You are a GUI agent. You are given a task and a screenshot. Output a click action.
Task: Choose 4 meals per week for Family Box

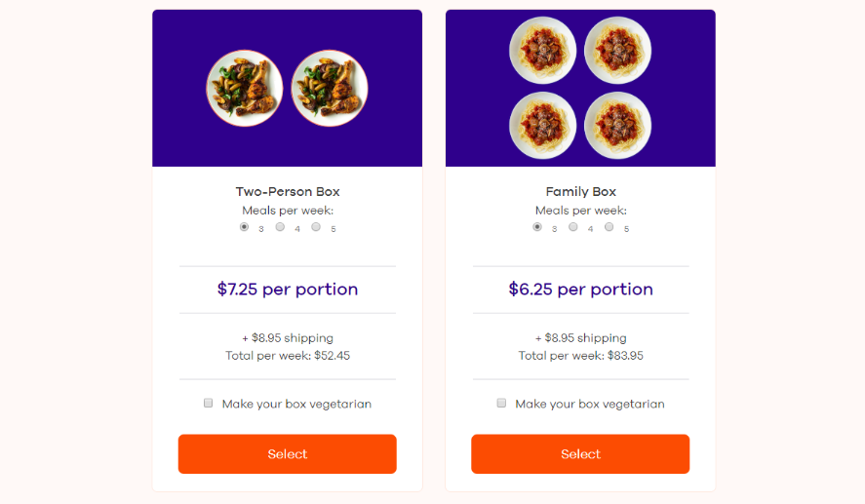pos(573,227)
